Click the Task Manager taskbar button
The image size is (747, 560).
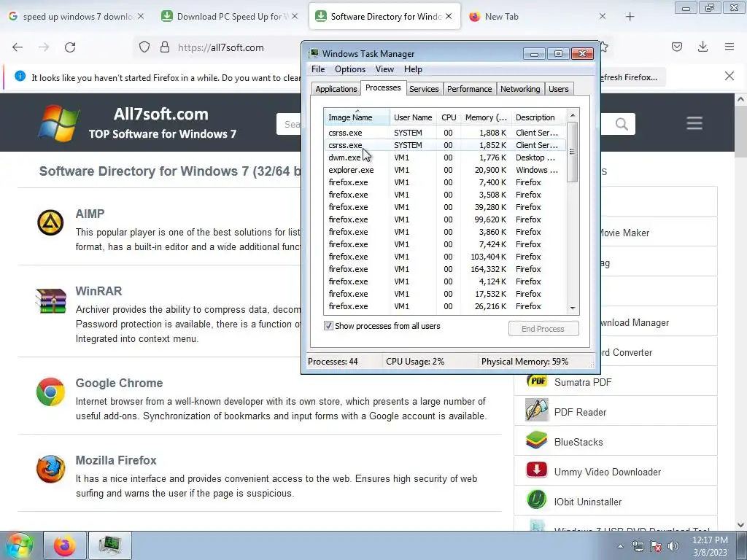coord(110,545)
